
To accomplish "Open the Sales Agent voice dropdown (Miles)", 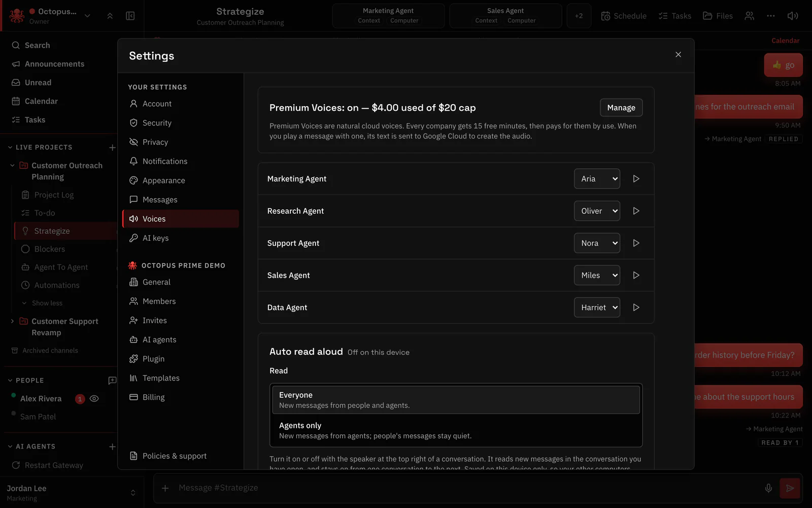I will tap(597, 275).
